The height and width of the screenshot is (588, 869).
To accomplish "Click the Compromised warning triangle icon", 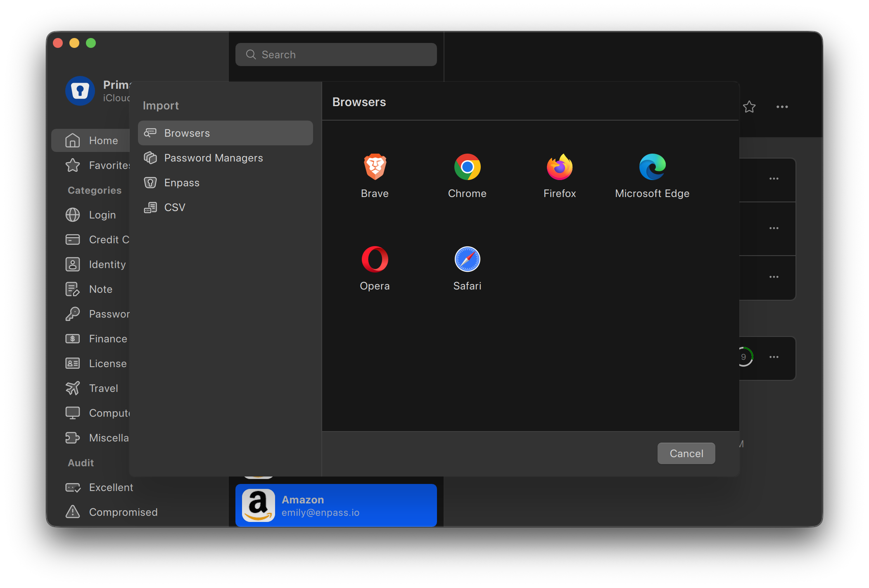I will pyautogui.click(x=73, y=512).
